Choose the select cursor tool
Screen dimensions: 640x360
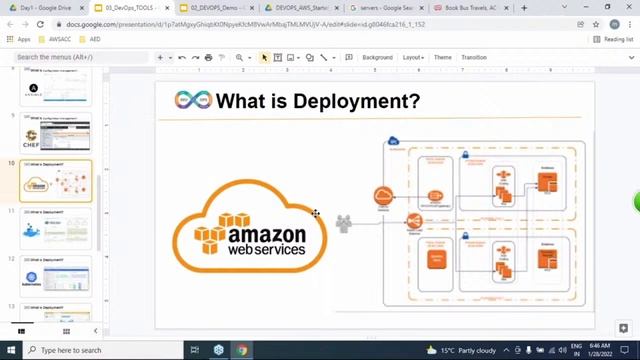(264, 58)
